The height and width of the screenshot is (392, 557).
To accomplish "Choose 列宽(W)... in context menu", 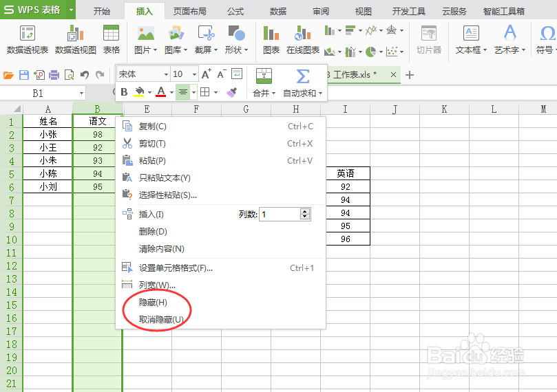I will [x=220, y=285].
